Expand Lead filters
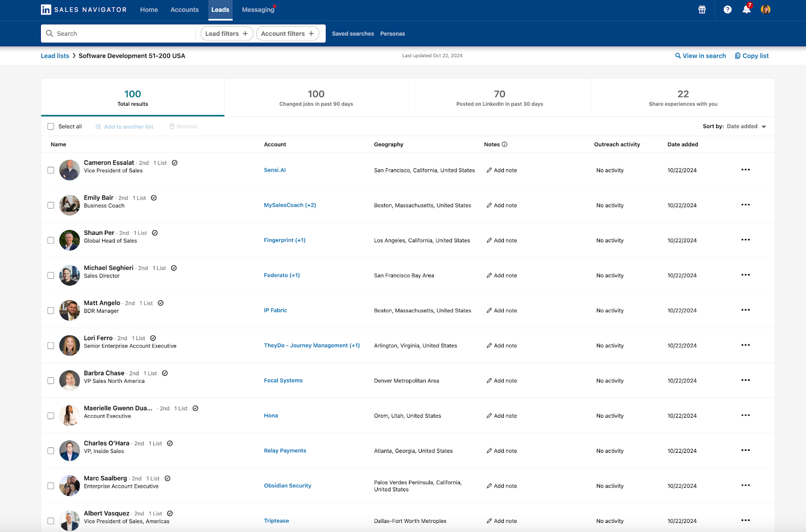 pyautogui.click(x=227, y=34)
